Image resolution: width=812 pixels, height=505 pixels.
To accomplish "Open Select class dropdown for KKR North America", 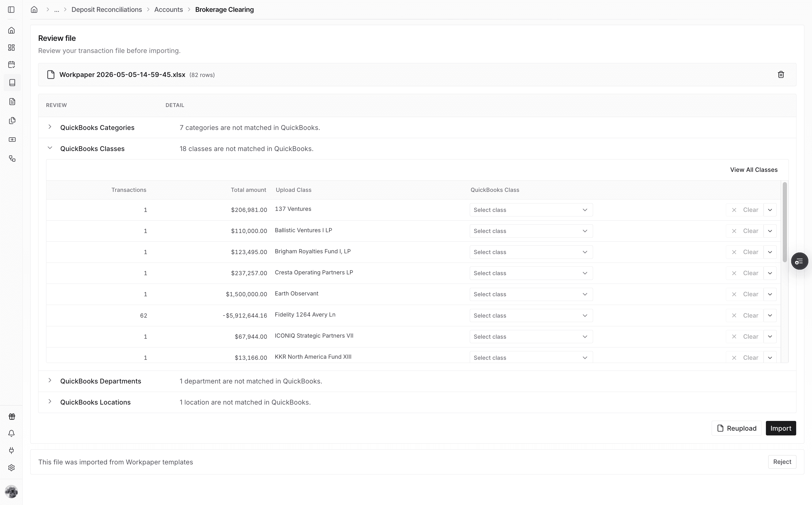I will tap(531, 357).
